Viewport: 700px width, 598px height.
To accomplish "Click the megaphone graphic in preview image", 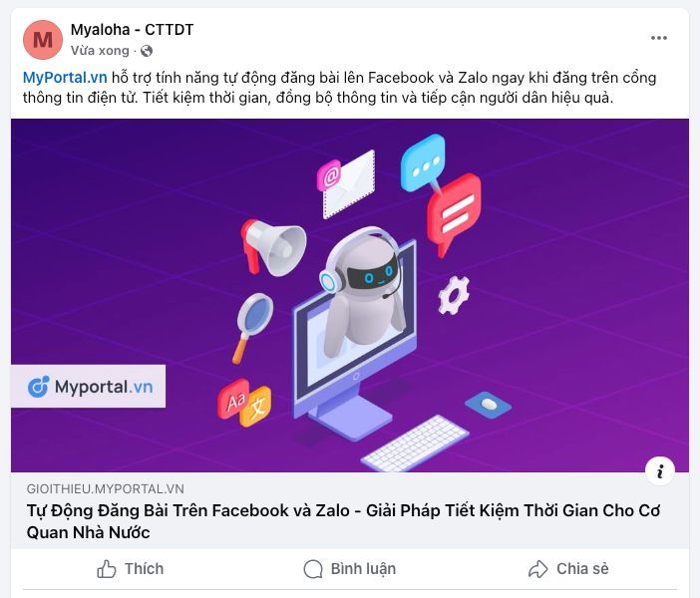I will coord(273,247).
